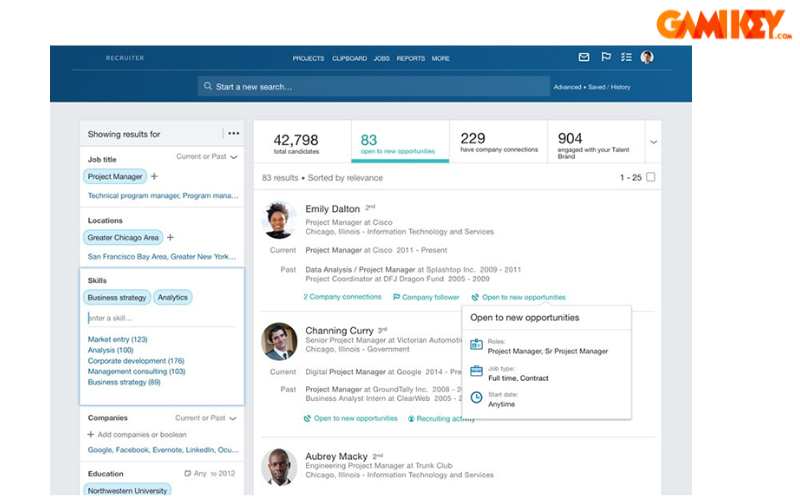The width and height of the screenshot is (800, 500).
Task: Click the Recruiter logo text
Action: tap(125, 58)
